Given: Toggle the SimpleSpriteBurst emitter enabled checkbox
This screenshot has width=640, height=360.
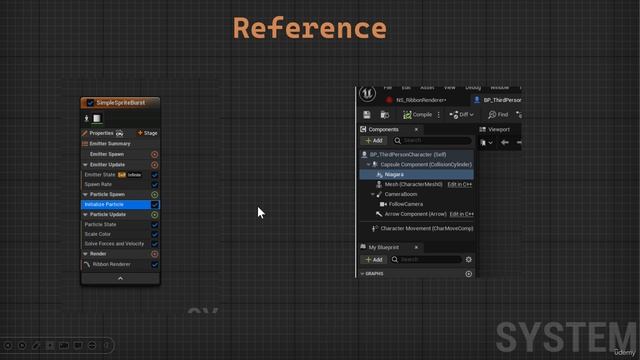Looking at the screenshot, I should (x=90, y=103).
